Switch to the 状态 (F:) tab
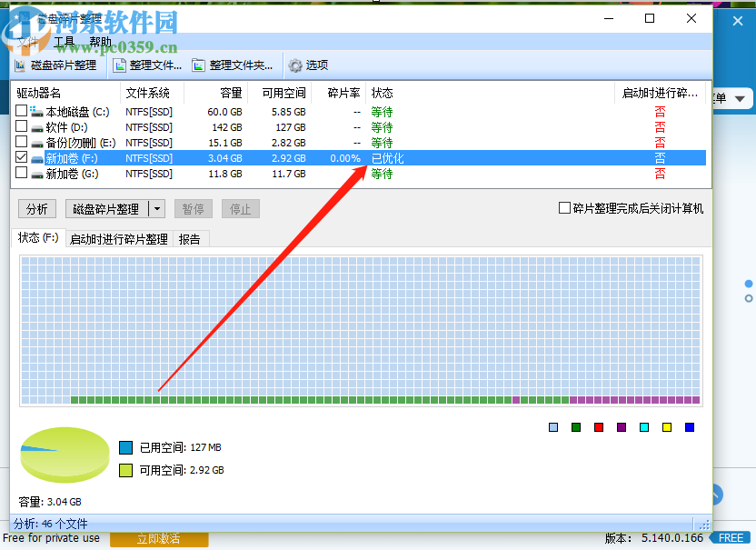Screen dimensions: 756x550 pyautogui.click(x=38, y=238)
